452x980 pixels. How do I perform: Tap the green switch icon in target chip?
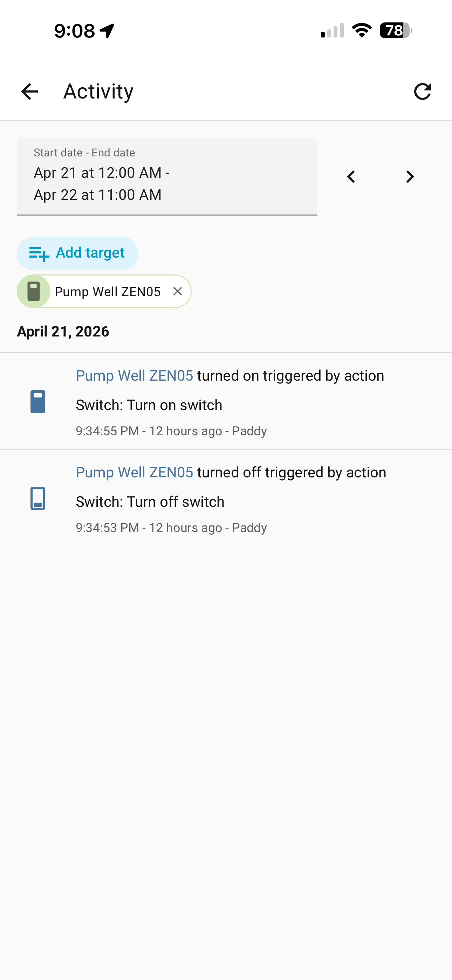point(34,291)
